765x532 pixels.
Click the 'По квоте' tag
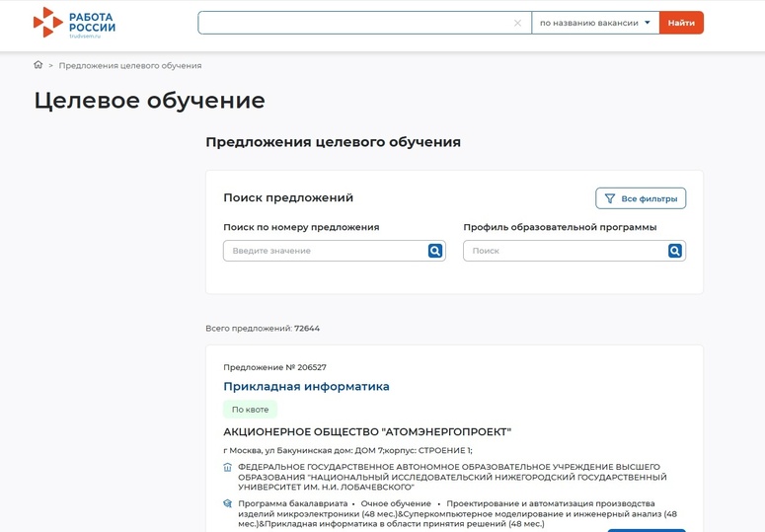point(251,410)
